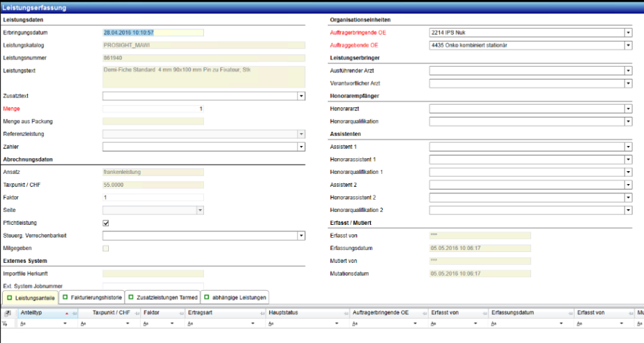644x343 pixels.
Task: Switch to the Fakturierungshistorie tab
Action: tap(92, 297)
